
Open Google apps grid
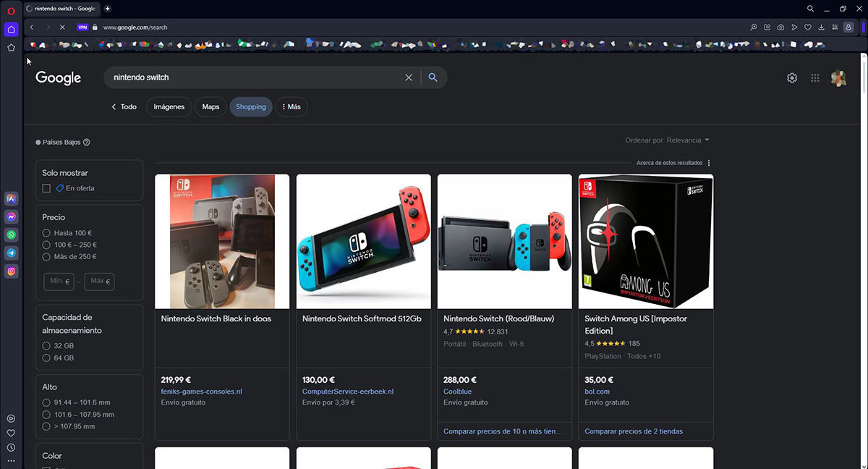(x=815, y=78)
